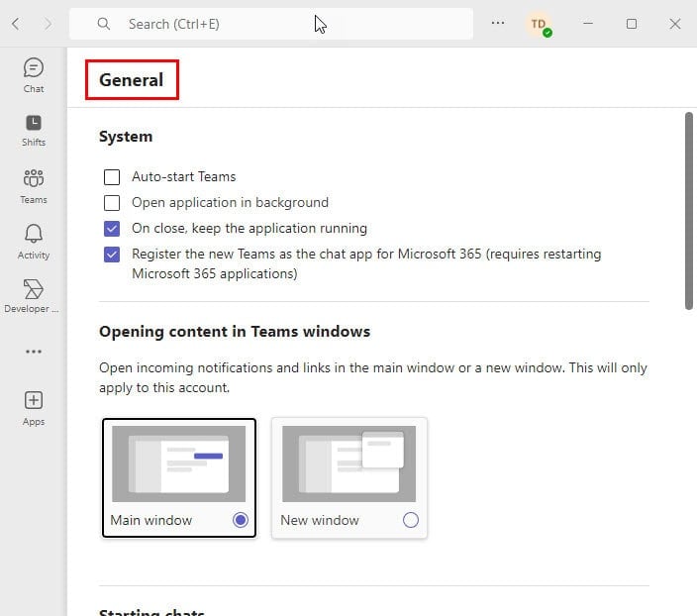The width and height of the screenshot is (697, 616).
Task: Enable Auto-start Teams checkbox
Action: tap(112, 177)
